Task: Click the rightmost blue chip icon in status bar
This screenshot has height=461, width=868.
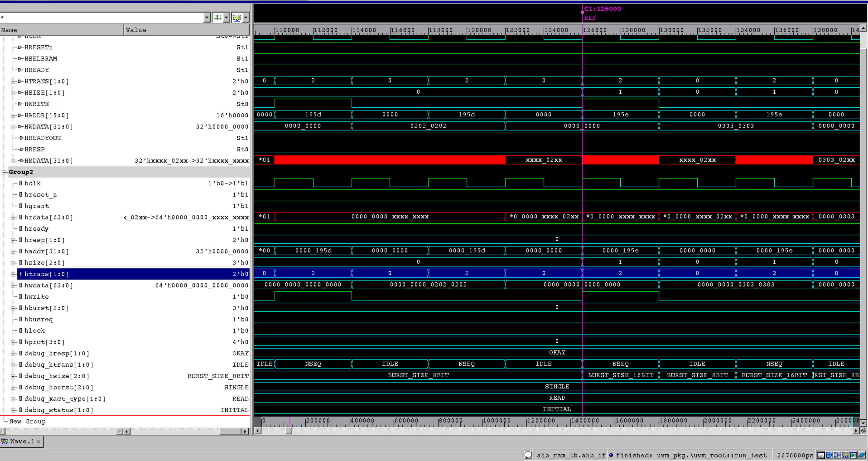Action: pyautogui.click(x=862, y=455)
